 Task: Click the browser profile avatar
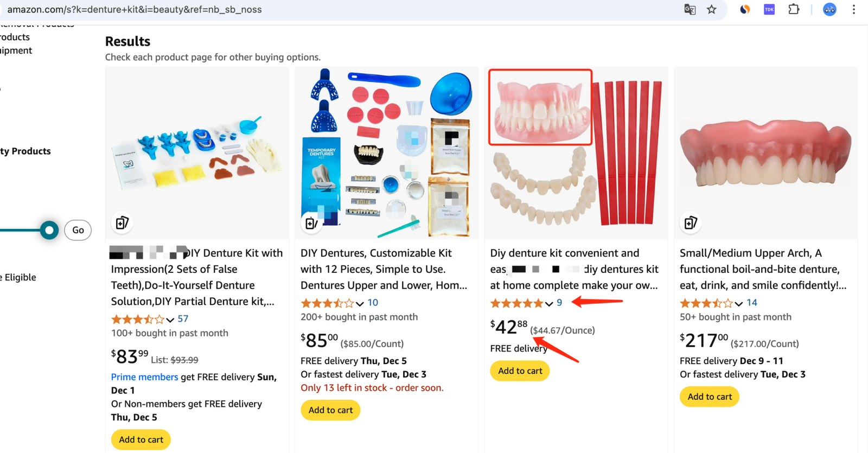coord(829,10)
